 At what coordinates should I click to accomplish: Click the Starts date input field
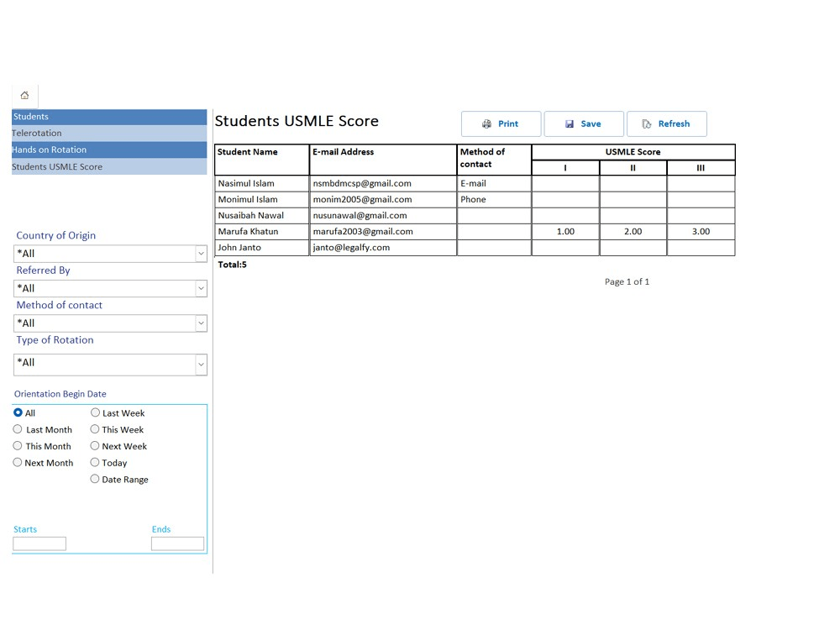tap(39, 543)
